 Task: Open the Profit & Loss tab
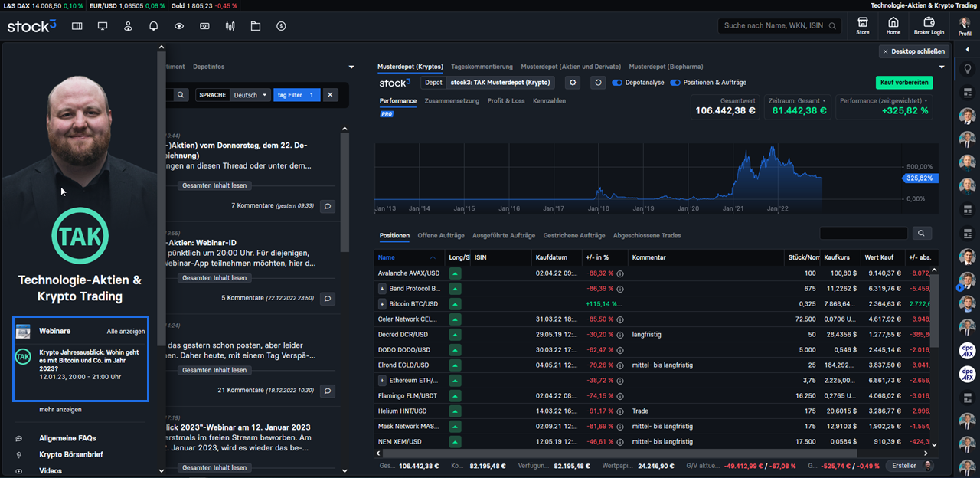pos(506,100)
